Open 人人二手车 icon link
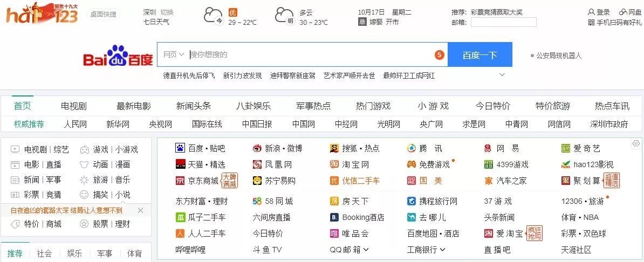This screenshot has height=262, width=644. pos(180,233)
